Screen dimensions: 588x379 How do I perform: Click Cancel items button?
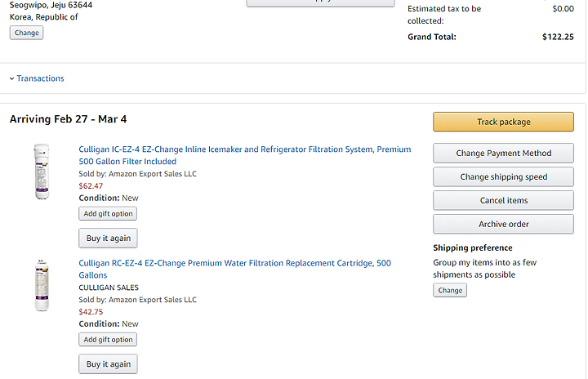pos(503,200)
